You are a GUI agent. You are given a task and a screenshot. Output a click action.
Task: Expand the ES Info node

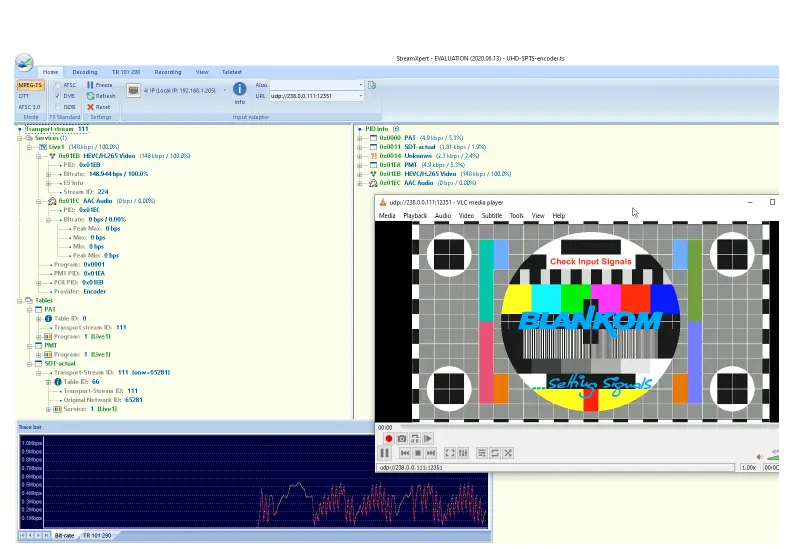(x=48, y=183)
